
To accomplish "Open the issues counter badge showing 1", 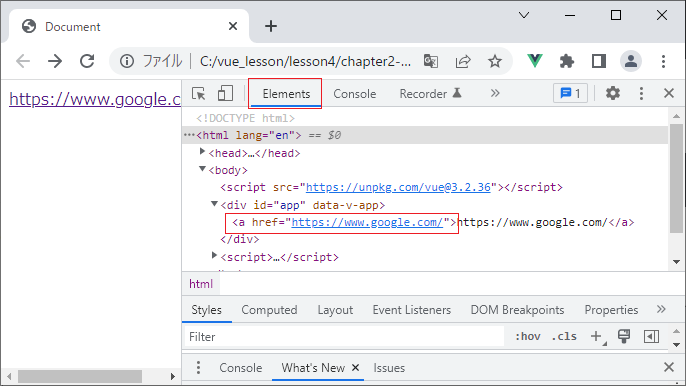I will (570, 93).
